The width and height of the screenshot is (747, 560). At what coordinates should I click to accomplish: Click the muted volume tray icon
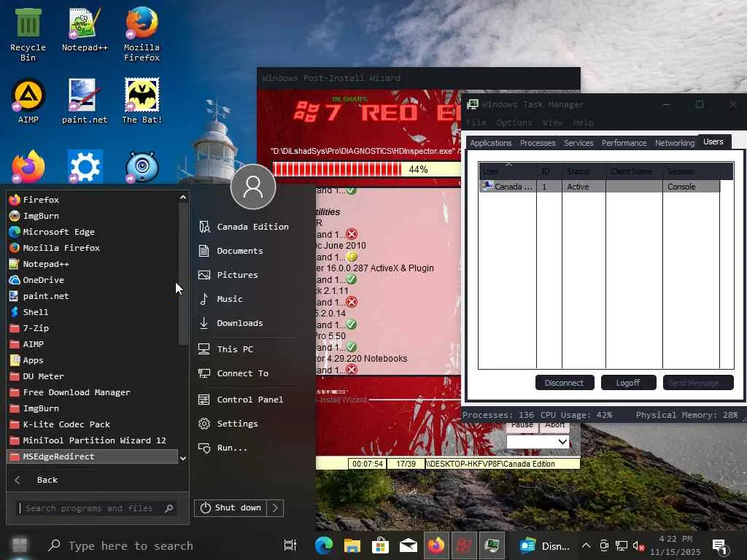pyautogui.click(x=638, y=546)
